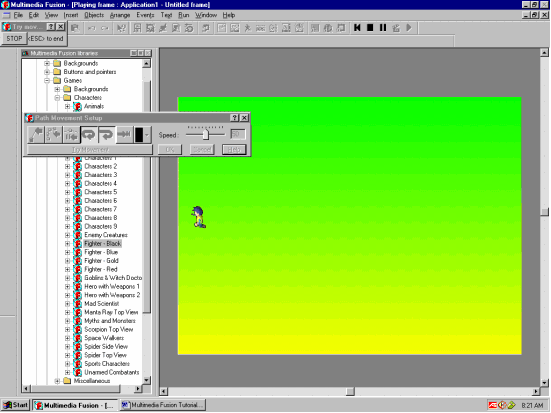This screenshot has width=551, height=413.
Task: Click the character sprite in the frame
Action: pyautogui.click(x=199, y=217)
